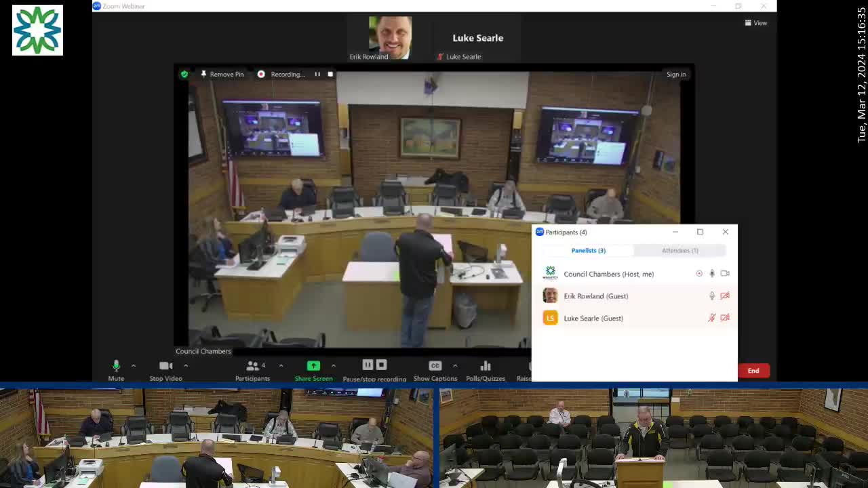Select Luke Searle's participant tile

[477, 38]
